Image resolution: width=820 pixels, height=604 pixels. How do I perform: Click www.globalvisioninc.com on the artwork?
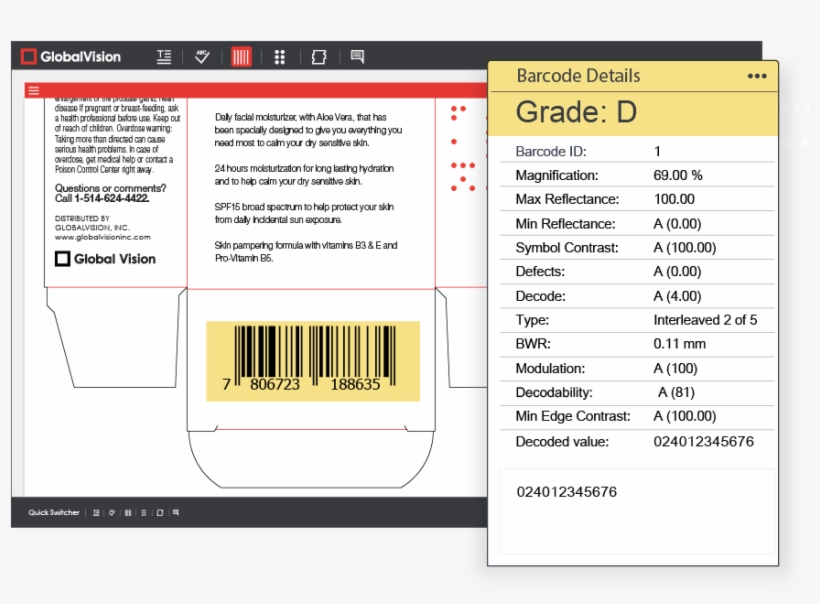click(102, 237)
